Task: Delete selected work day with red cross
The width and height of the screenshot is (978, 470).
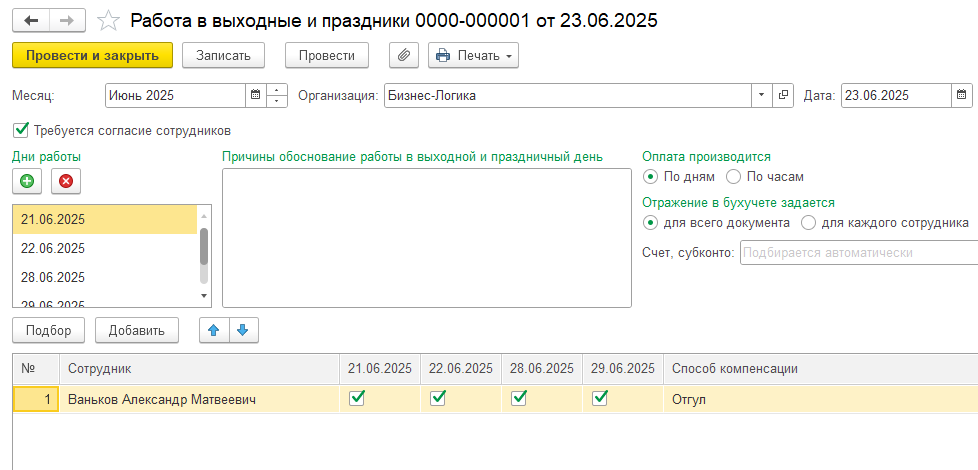Action: click(x=65, y=181)
